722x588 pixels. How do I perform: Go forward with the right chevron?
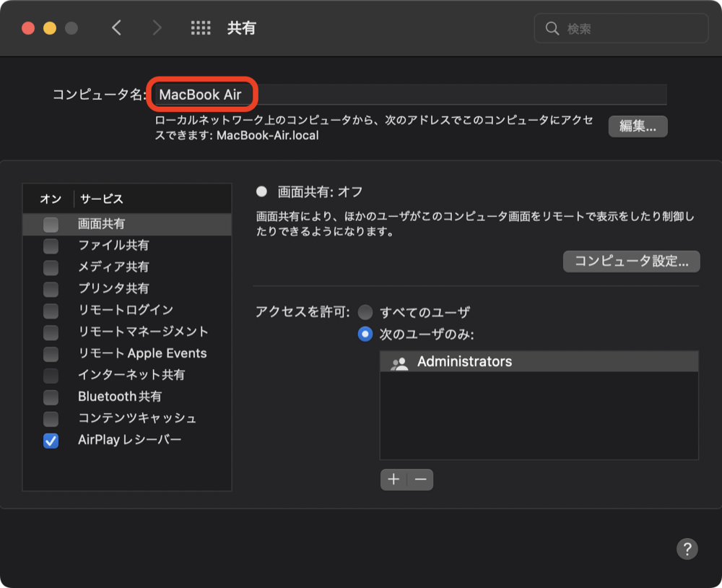pyautogui.click(x=157, y=28)
